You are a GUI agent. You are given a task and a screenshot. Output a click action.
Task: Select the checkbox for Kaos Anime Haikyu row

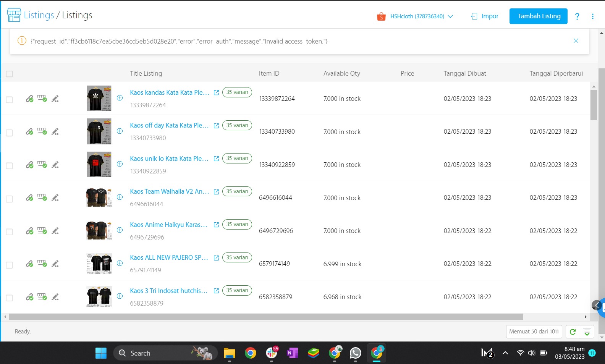tap(10, 232)
